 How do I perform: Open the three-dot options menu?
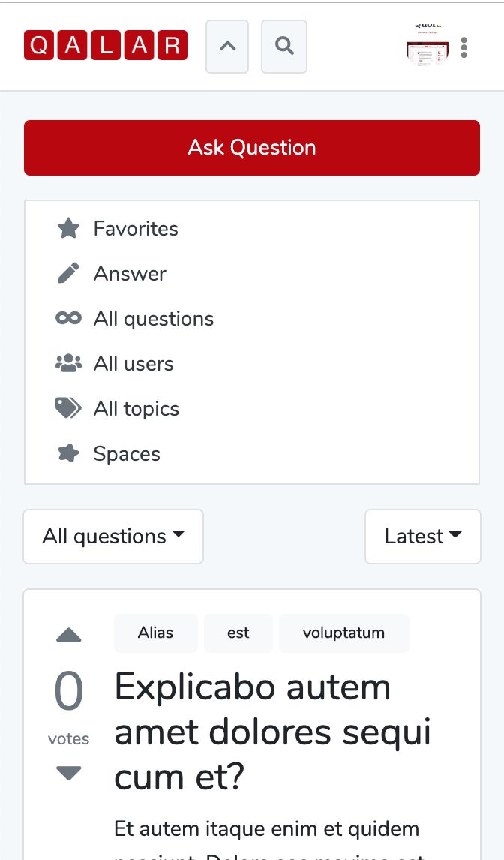(464, 47)
